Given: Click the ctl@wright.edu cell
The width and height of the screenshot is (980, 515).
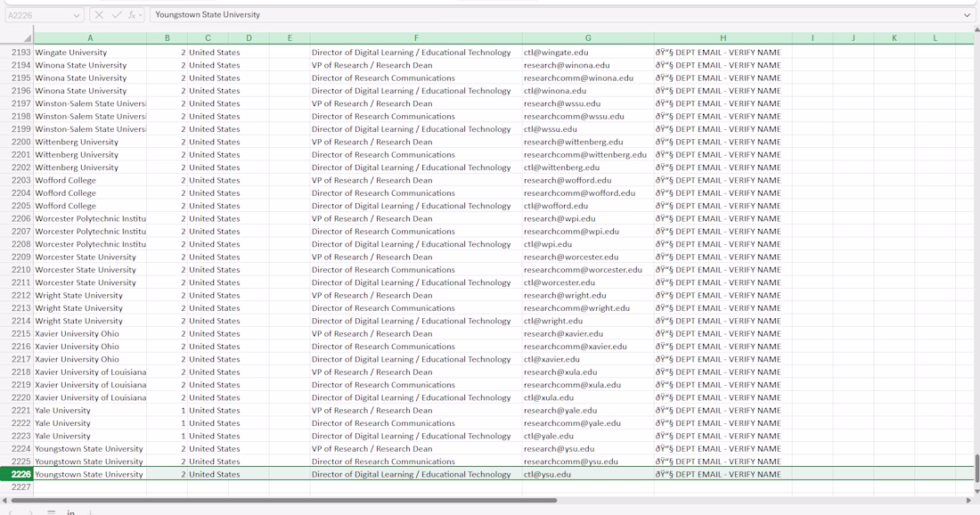Looking at the screenshot, I should click(x=588, y=321).
